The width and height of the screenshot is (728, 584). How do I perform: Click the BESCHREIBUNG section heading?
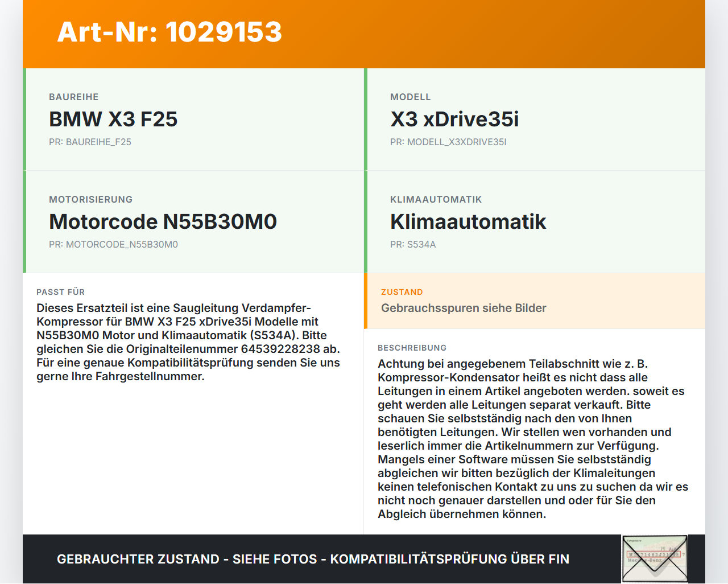[412, 348]
